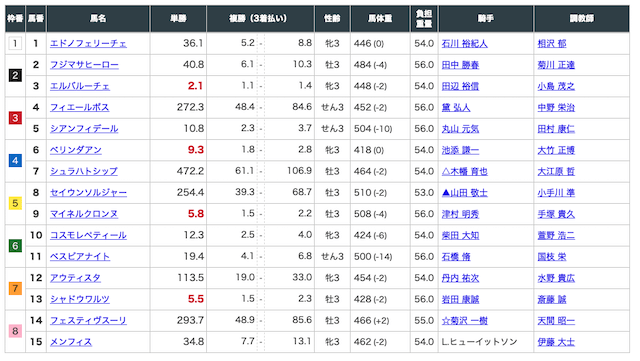Open jockey link △木幡 育也
The width and height of the screenshot is (640, 361).
click(464, 171)
